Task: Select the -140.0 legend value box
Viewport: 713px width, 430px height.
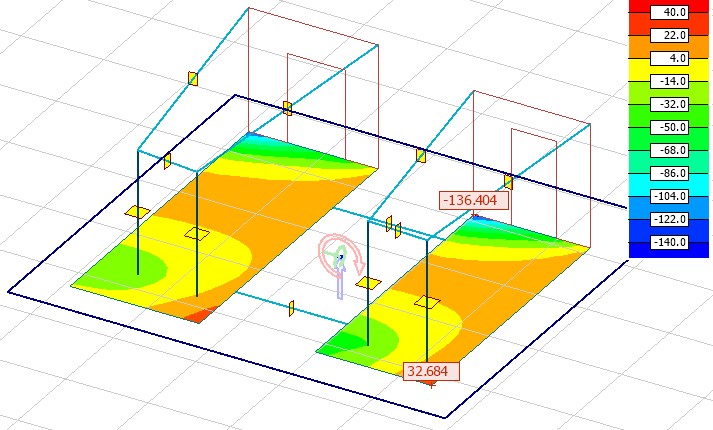Action: [x=670, y=242]
